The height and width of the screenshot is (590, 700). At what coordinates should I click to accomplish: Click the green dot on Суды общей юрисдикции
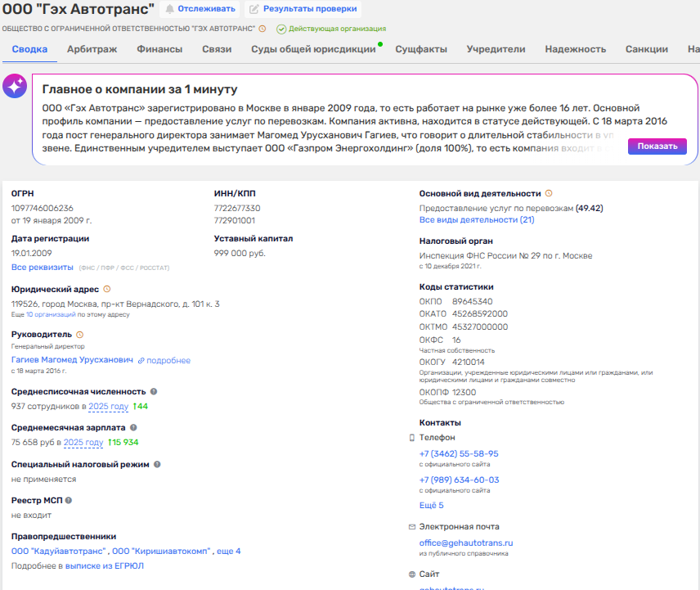380,44
